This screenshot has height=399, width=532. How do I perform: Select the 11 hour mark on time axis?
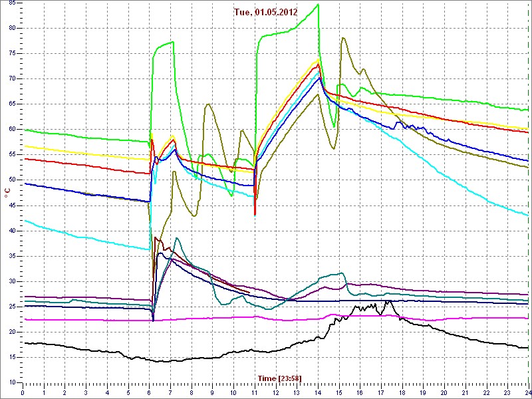[255, 392]
